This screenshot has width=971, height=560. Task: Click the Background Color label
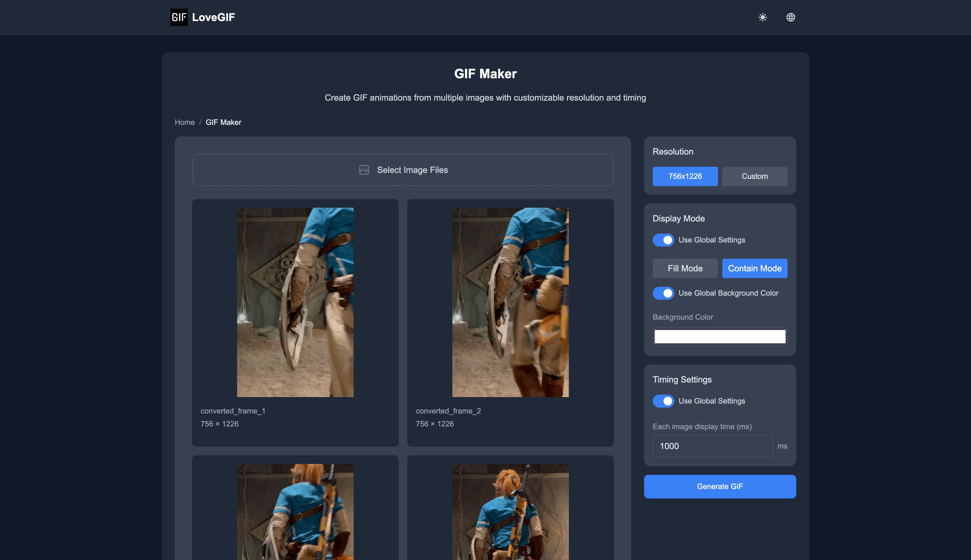pyautogui.click(x=683, y=317)
